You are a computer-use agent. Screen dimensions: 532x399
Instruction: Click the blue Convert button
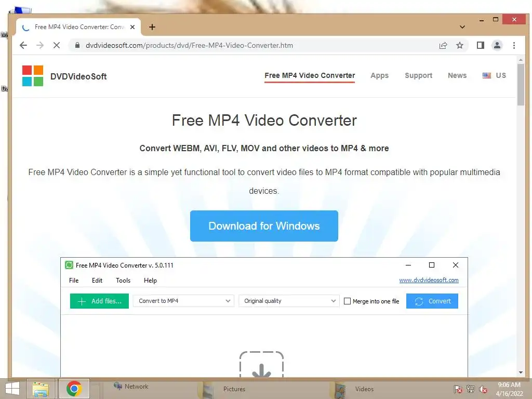pos(432,301)
